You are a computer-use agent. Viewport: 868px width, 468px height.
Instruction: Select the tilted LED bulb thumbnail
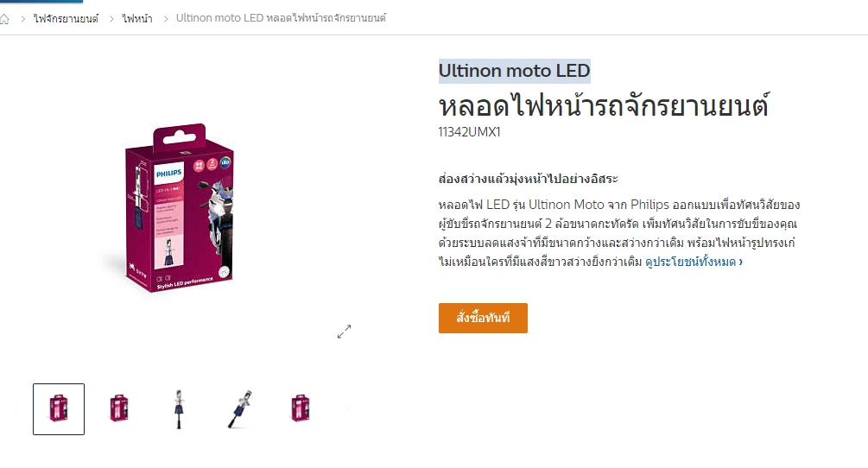(240, 408)
